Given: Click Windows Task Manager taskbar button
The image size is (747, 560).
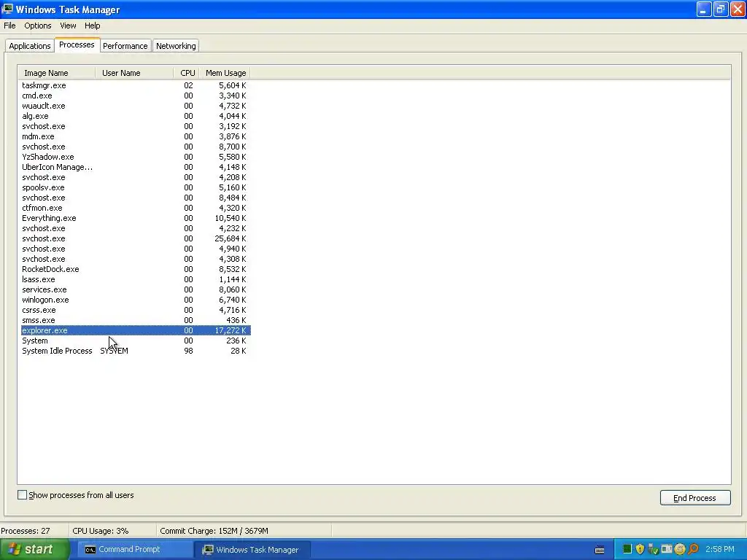Looking at the screenshot, I should [x=252, y=550].
